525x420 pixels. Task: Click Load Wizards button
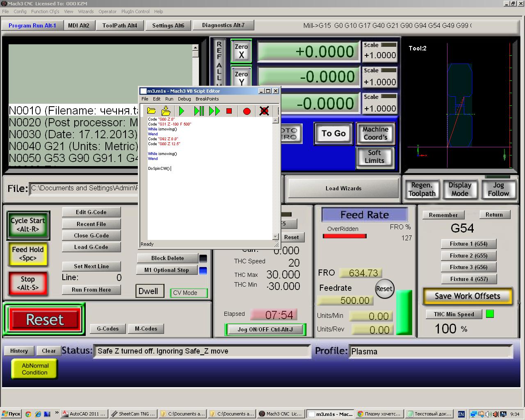coord(344,189)
